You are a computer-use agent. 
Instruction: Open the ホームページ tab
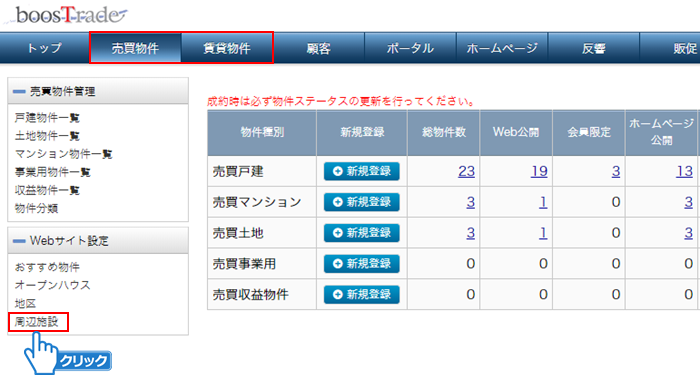tap(502, 48)
